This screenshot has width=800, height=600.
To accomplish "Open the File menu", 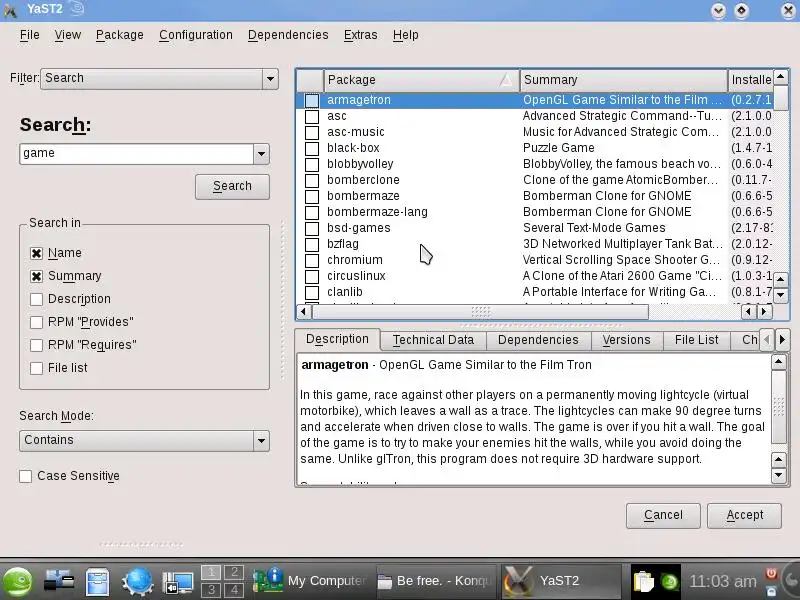I will (30, 35).
